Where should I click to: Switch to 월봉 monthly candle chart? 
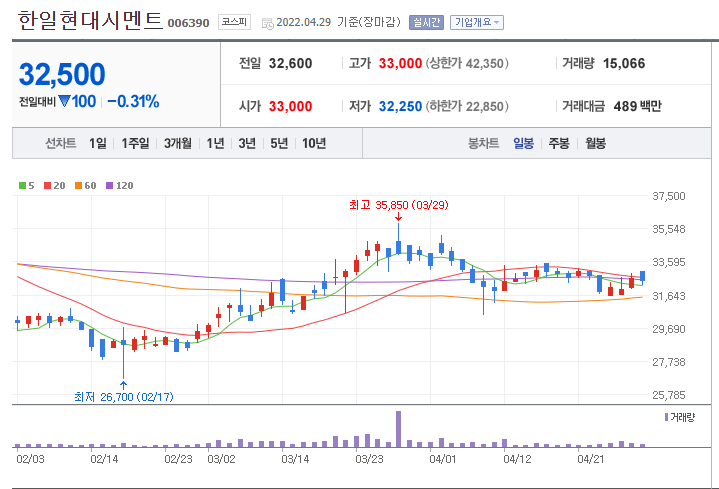point(595,144)
